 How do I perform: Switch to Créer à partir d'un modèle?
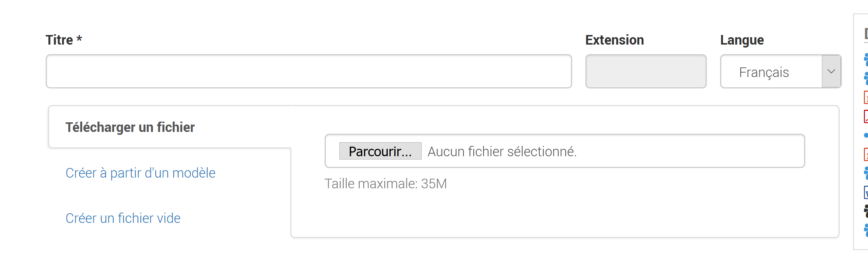coord(140,173)
